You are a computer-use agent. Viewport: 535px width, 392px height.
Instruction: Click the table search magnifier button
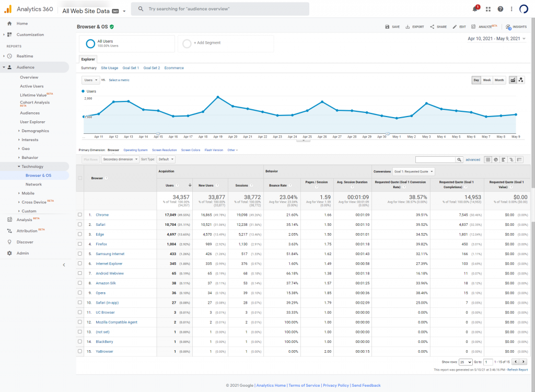(459, 159)
